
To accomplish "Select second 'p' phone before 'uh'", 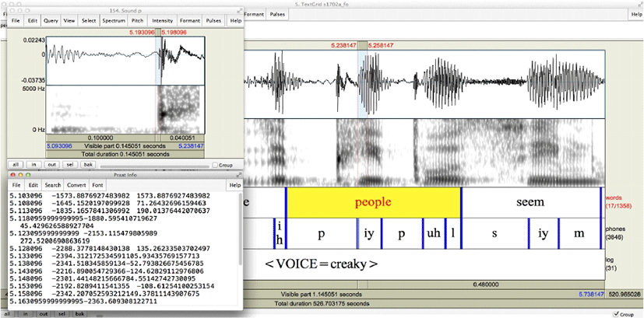I will [402, 233].
